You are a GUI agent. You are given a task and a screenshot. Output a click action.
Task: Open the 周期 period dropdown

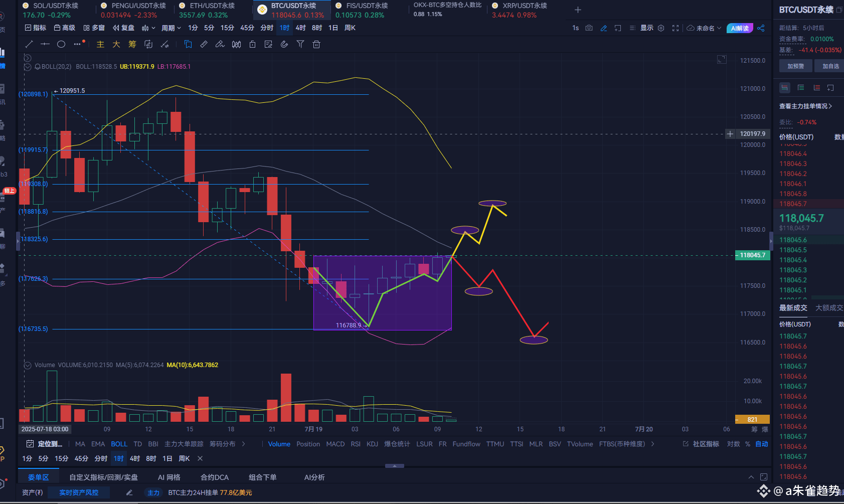point(171,28)
